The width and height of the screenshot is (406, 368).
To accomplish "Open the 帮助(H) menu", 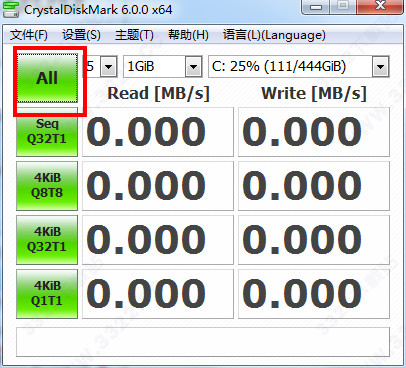I will [188, 35].
